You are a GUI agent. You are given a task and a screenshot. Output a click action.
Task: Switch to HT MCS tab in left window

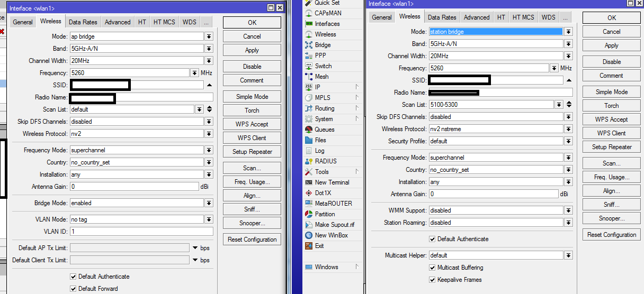(x=164, y=22)
